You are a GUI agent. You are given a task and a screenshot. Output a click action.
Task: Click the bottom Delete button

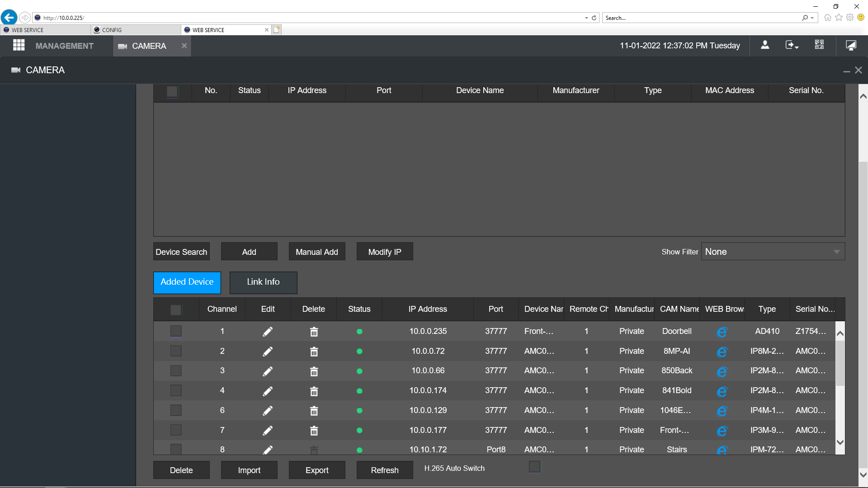181,470
